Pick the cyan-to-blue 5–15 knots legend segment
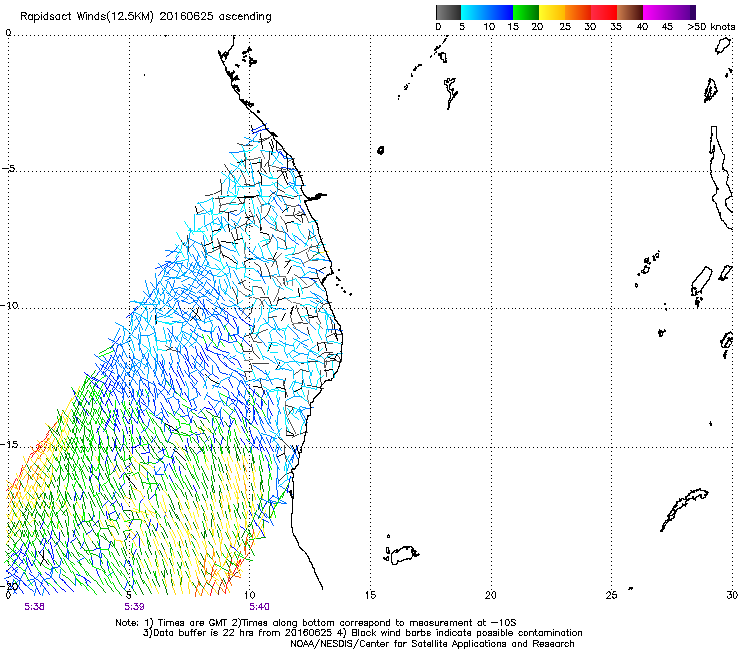Screen dimensions: 740x650 487,12
